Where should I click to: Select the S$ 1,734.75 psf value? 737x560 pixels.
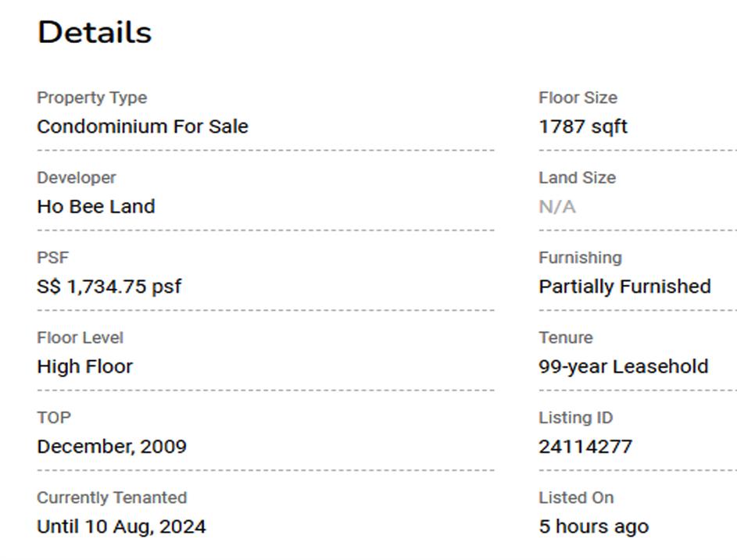click(x=109, y=287)
